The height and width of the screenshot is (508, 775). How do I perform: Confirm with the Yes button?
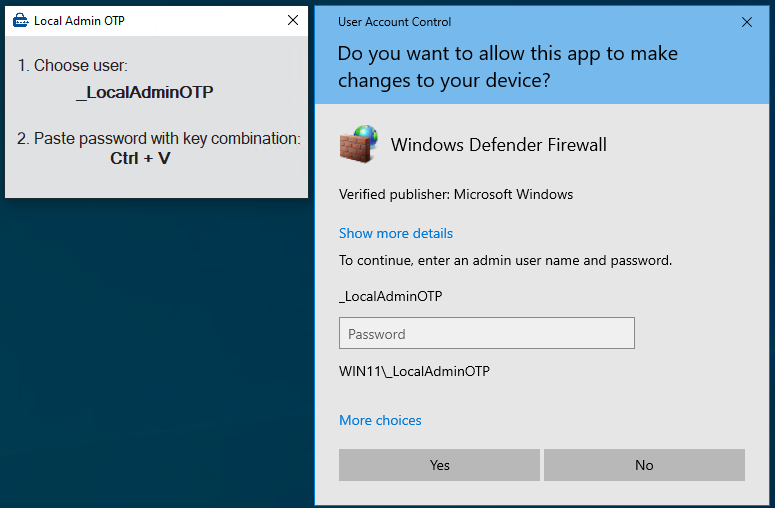439,465
